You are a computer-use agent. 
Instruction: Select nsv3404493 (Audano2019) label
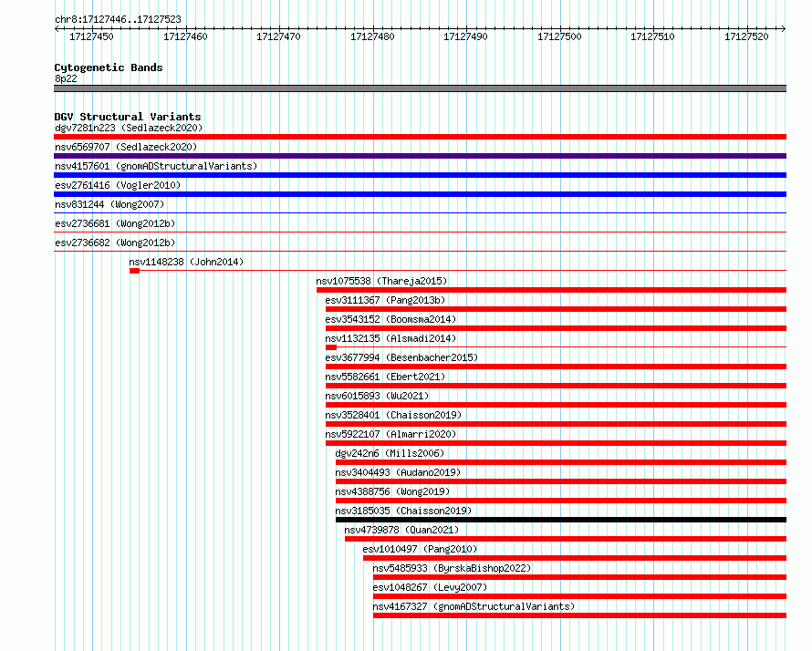point(398,472)
